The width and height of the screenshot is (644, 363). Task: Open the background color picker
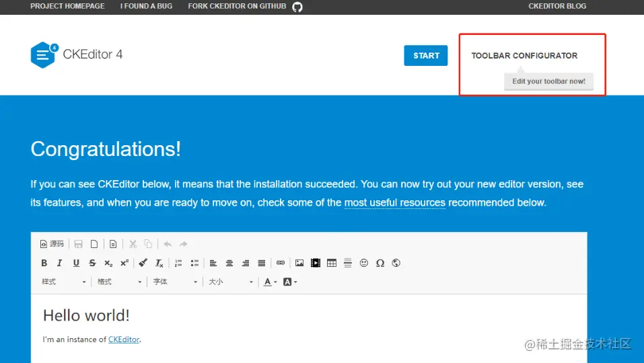pos(290,282)
